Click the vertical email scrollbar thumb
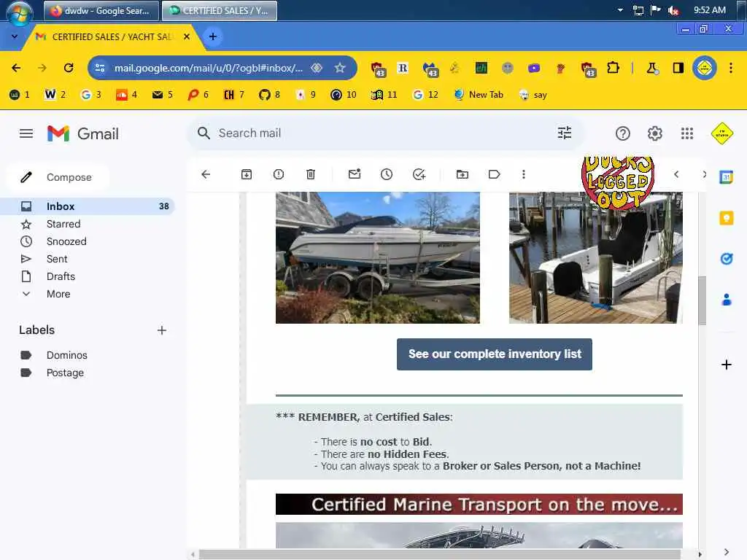Viewport: 747px width, 560px height. (x=702, y=300)
